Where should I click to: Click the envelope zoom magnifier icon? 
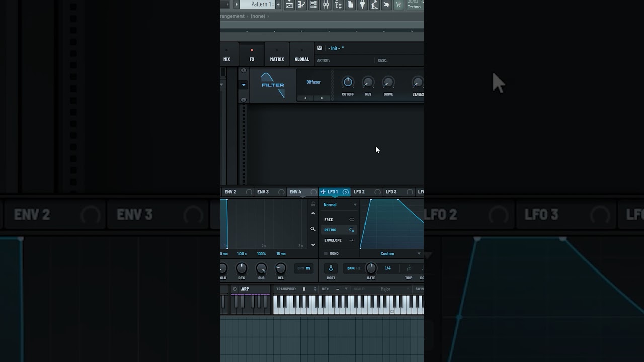[x=313, y=229]
